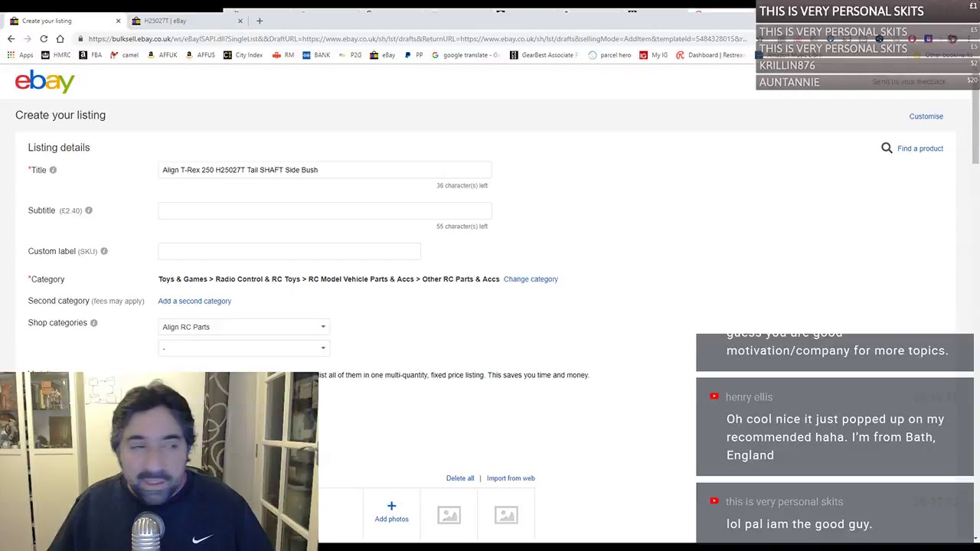This screenshot has width=980, height=551.
Task: Click into the Subtitle input field
Action: click(325, 210)
